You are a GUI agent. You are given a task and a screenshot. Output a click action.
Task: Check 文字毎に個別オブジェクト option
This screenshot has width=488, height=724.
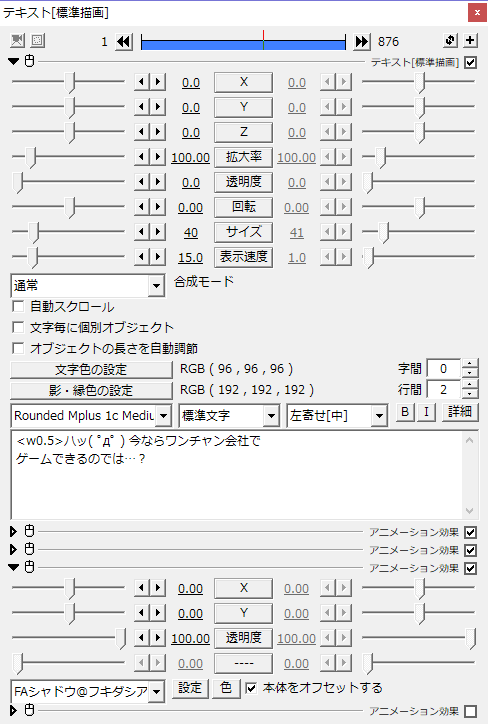[x=18, y=327]
